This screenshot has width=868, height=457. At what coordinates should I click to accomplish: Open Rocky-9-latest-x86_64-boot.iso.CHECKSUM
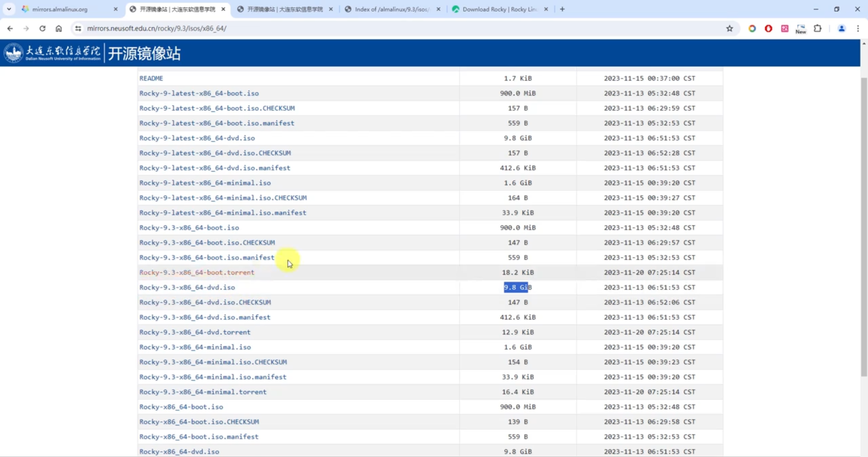pos(217,108)
